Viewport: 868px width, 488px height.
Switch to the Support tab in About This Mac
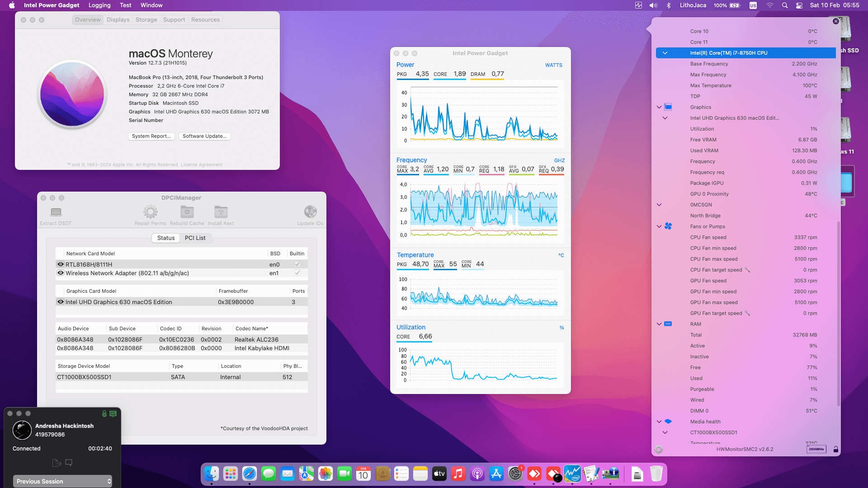pos(174,20)
